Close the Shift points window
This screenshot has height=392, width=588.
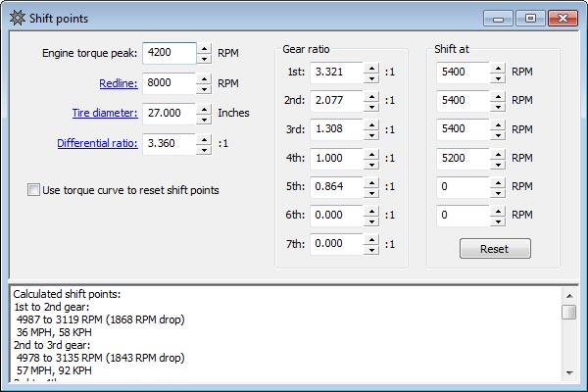click(563, 18)
